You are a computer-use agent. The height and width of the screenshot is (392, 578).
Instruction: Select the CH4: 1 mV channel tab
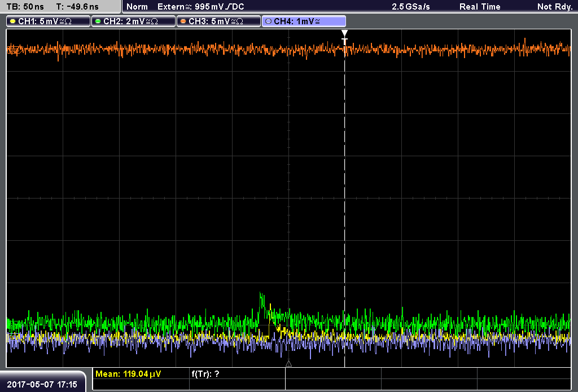[304, 21]
